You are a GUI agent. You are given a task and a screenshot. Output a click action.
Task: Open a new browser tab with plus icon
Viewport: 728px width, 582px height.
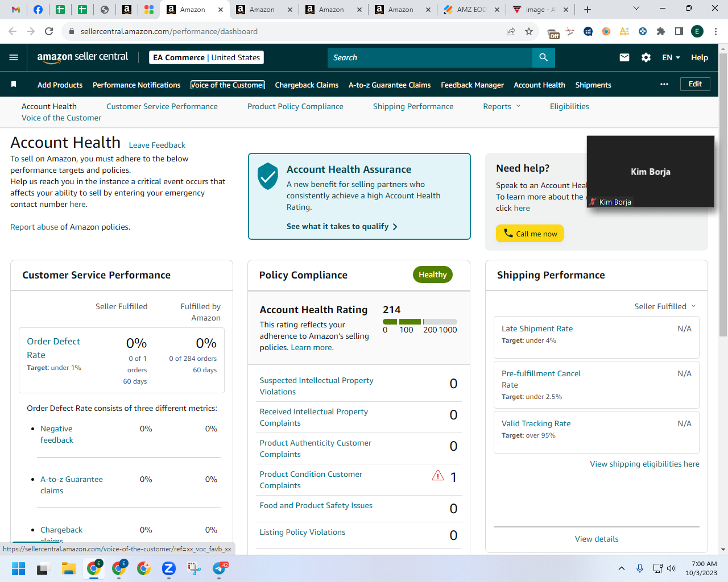pyautogui.click(x=588, y=10)
